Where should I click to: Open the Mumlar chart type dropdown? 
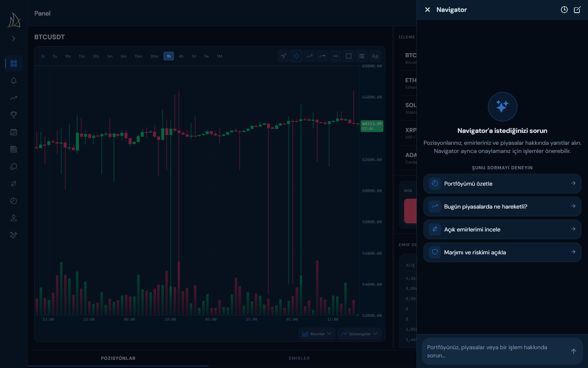317,334
